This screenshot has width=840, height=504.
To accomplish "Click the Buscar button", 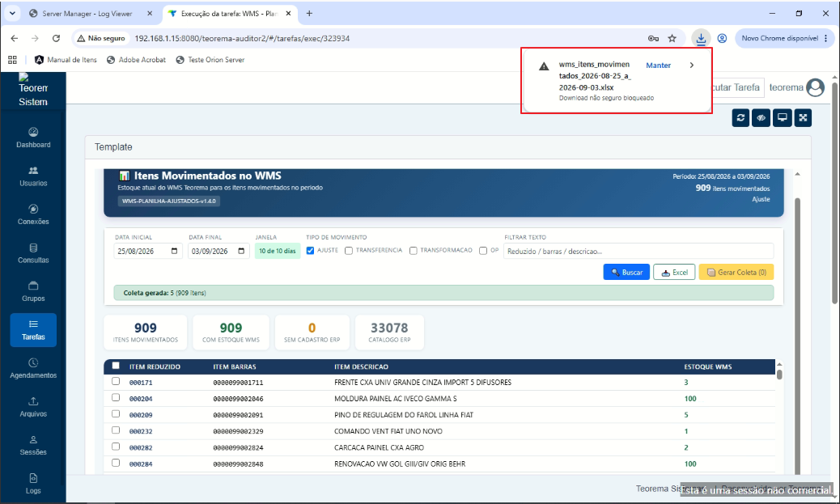I will click(627, 272).
